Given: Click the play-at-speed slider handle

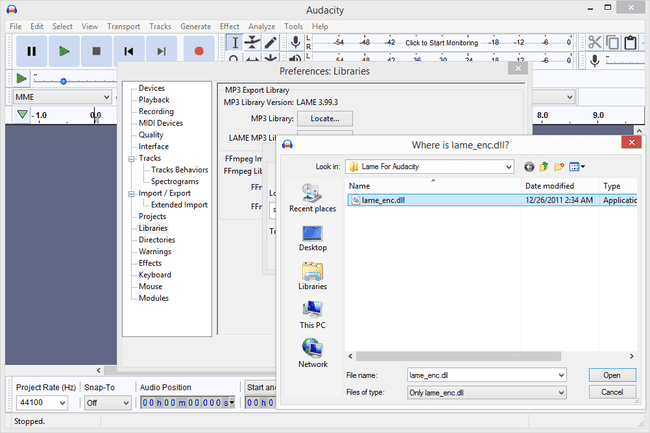Looking at the screenshot, I should (63, 81).
